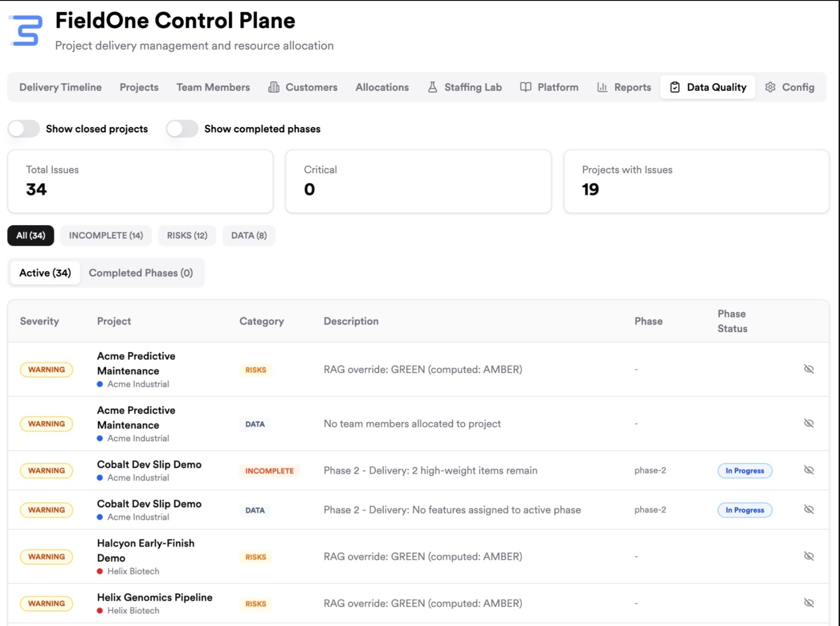The image size is (840, 626).
Task: Filter issues by DATA (8)
Action: click(x=249, y=236)
